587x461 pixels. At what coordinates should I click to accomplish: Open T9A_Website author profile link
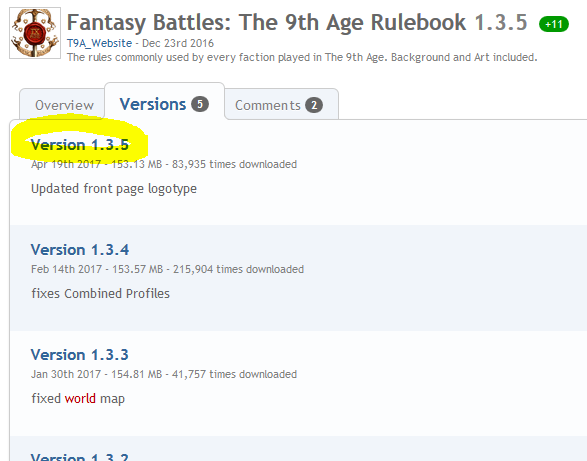pos(99,43)
